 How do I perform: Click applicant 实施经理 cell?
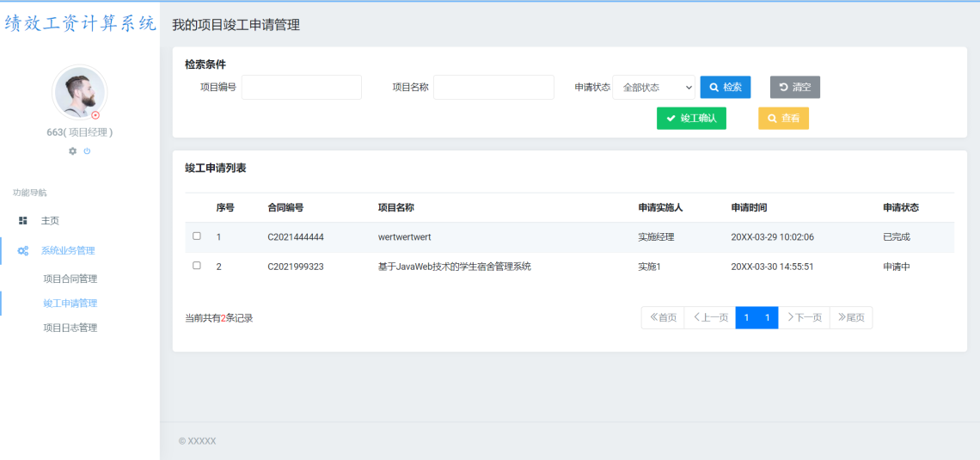[656, 236]
